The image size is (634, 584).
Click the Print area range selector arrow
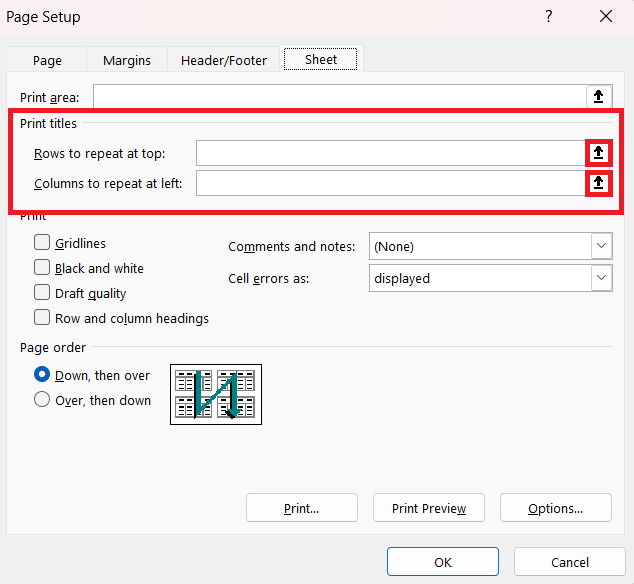[598, 96]
